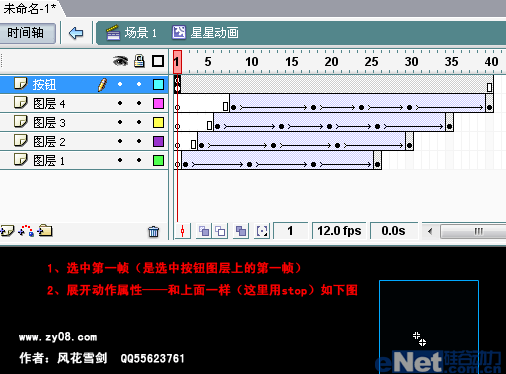Select layer 图层 4
506x374 pixels.
tap(84, 103)
